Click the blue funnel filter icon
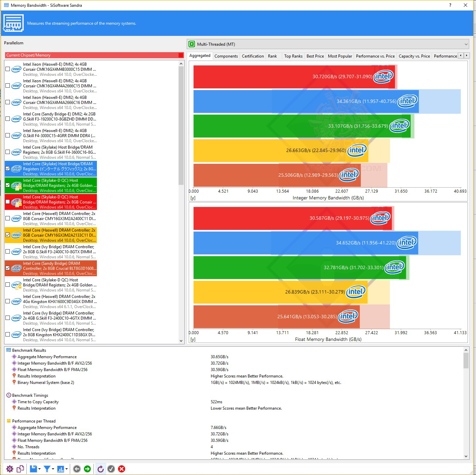Screen dimensions: 476x475 pyautogui.click(x=47, y=469)
